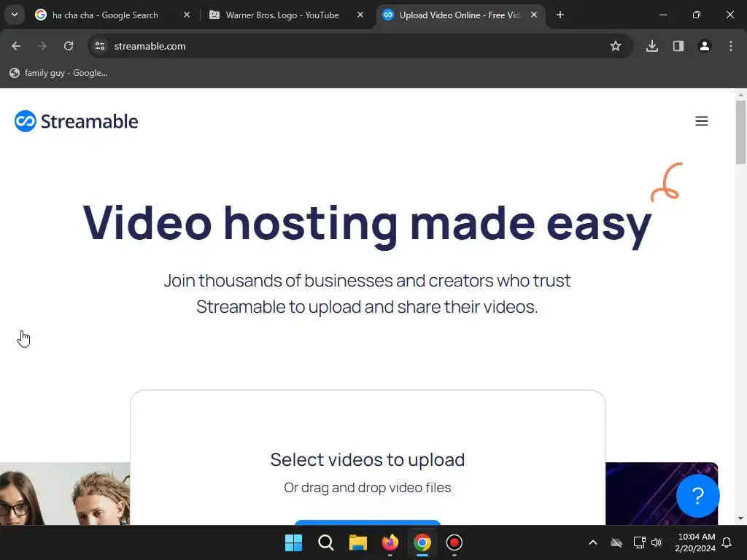Open family guy Google bookmark
The width and height of the screenshot is (747, 560).
[x=59, y=73]
